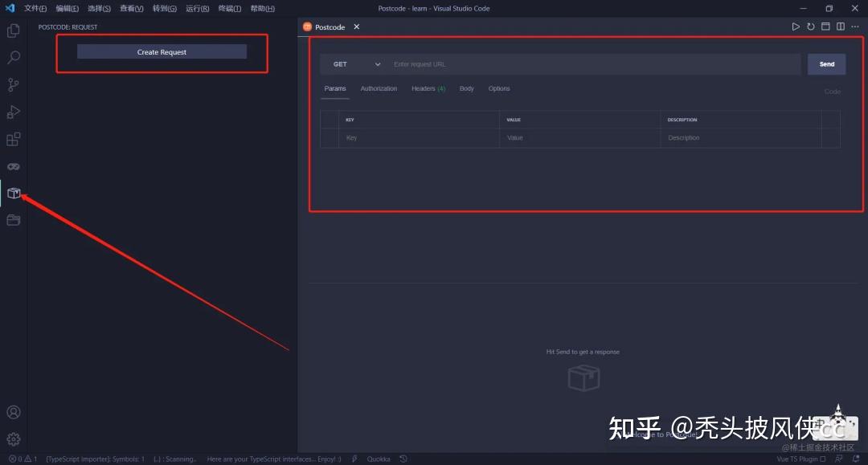Split the editor to the right

point(841,27)
